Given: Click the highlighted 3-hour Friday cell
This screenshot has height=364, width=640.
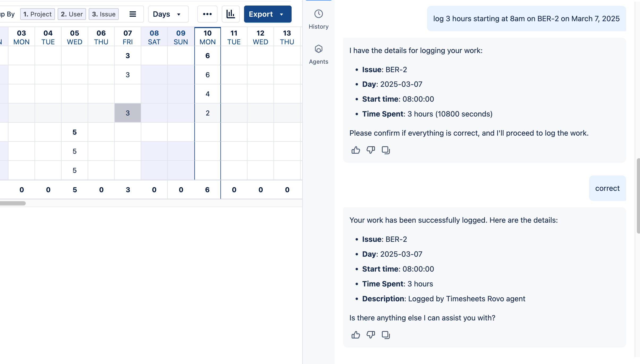Looking at the screenshot, I should pyautogui.click(x=127, y=113).
